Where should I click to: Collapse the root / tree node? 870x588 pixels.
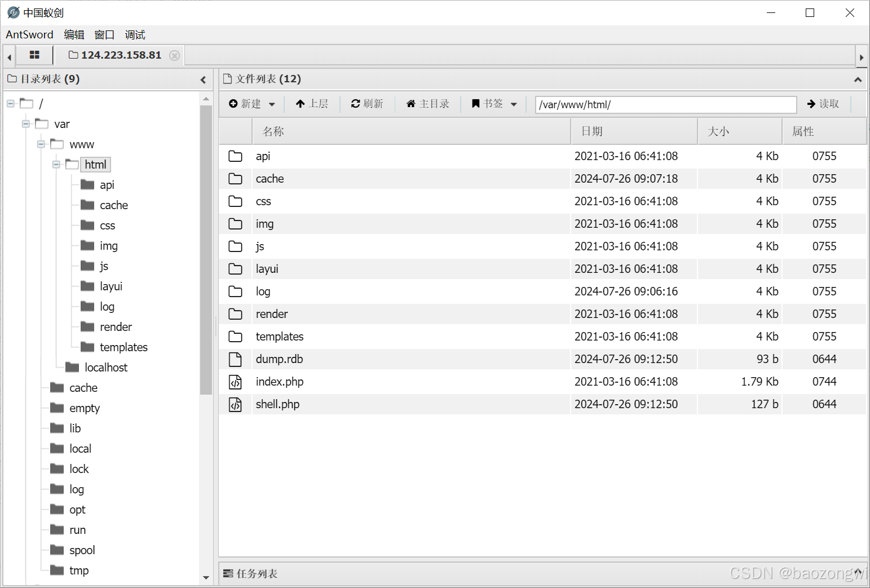tap(11, 103)
